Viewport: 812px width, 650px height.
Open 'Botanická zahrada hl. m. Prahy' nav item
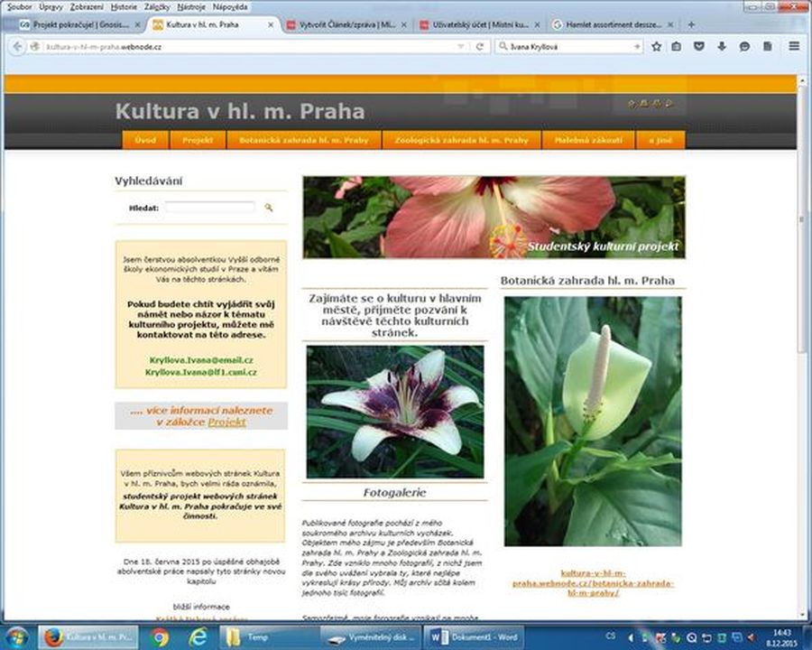coord(304,140)
